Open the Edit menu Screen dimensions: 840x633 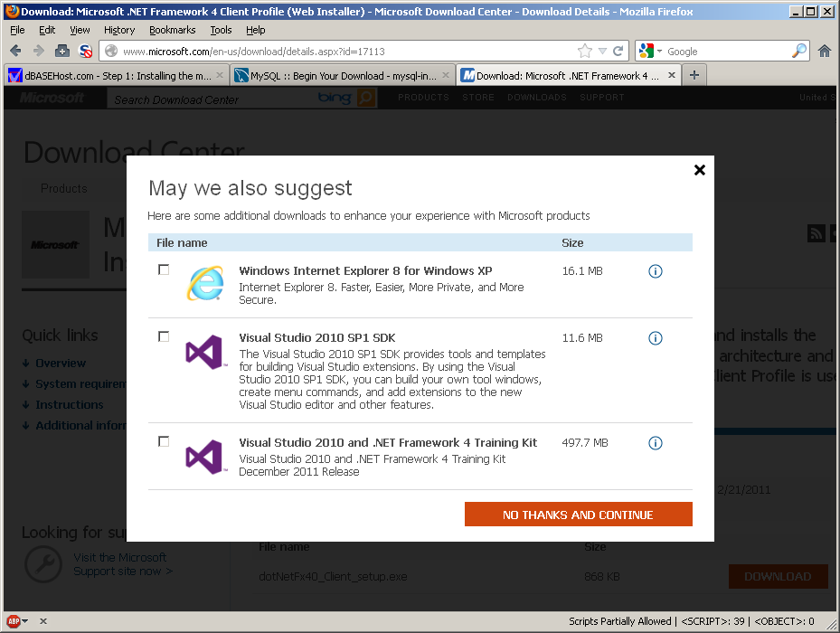coord(47,30)
